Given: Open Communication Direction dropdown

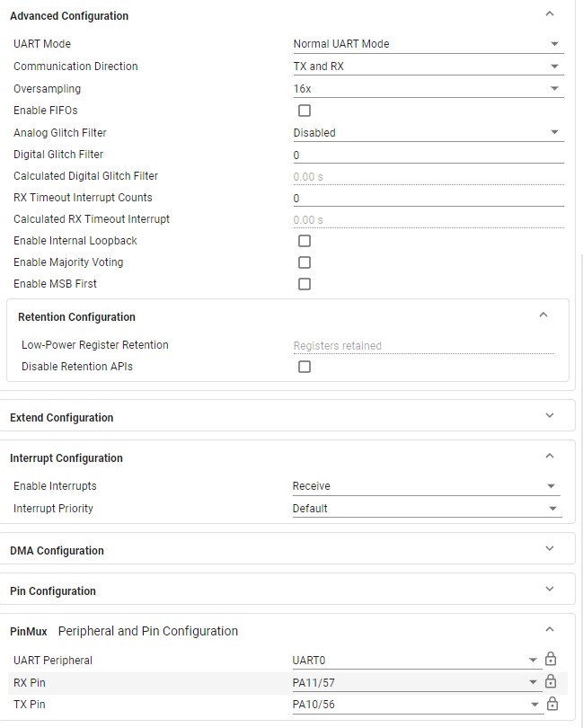Looking at the screenshot, I should [428, 67].
